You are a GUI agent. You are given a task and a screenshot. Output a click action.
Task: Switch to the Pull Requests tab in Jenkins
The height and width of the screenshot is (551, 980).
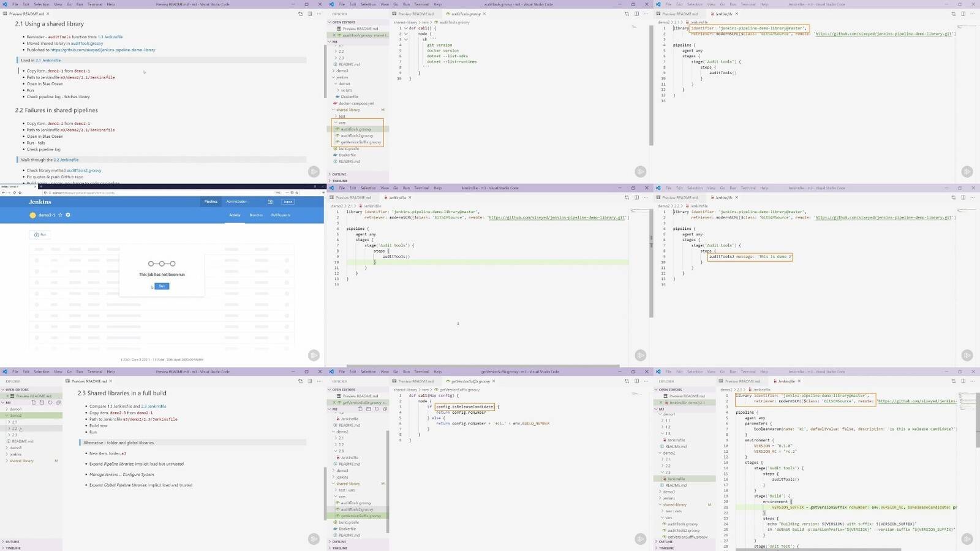coord(281,215)
